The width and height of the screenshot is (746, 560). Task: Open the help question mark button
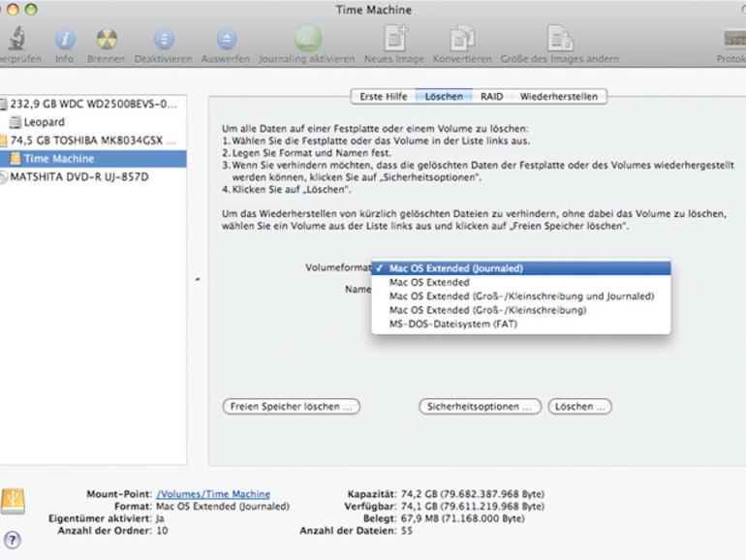pos(13,540)
